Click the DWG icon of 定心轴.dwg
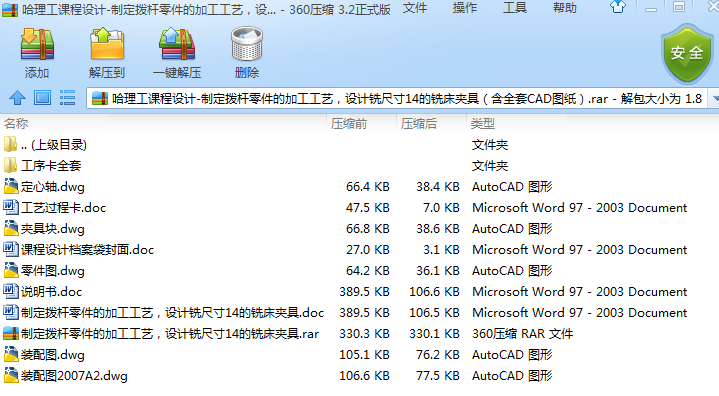This screenshot has height=396, width=719. (11, 186)
